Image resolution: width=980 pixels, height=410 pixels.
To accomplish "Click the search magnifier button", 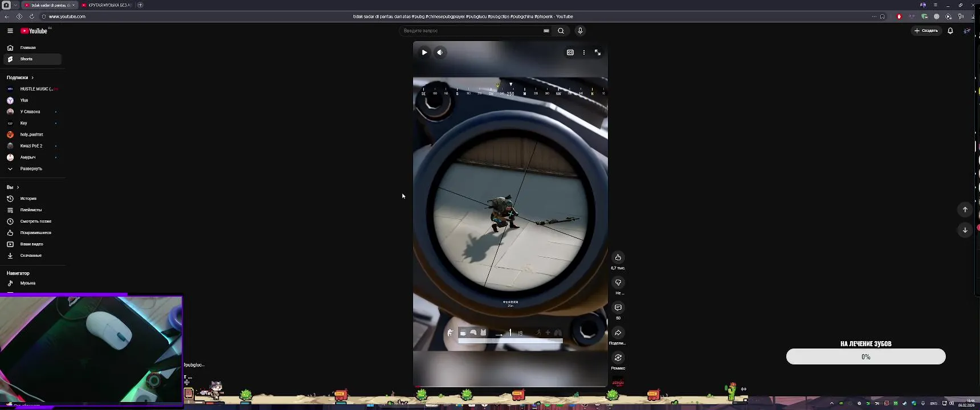I will 561,31.
